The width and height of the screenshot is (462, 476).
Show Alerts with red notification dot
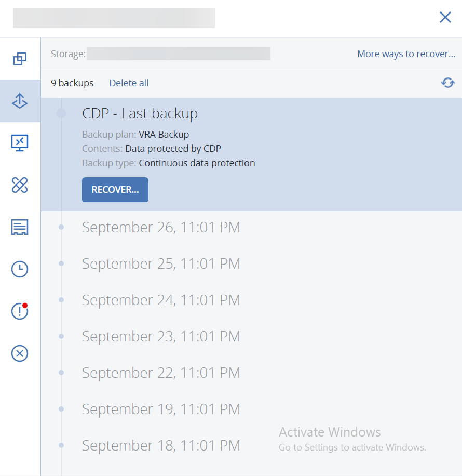click(20, 311)
